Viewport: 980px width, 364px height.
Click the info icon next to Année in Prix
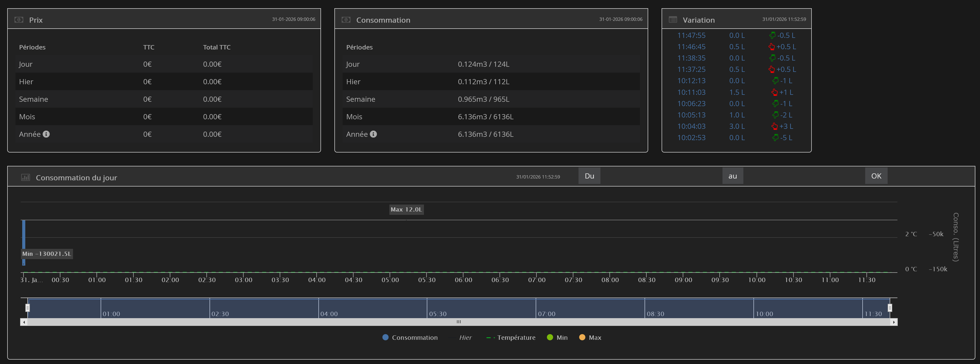(46, 134)
